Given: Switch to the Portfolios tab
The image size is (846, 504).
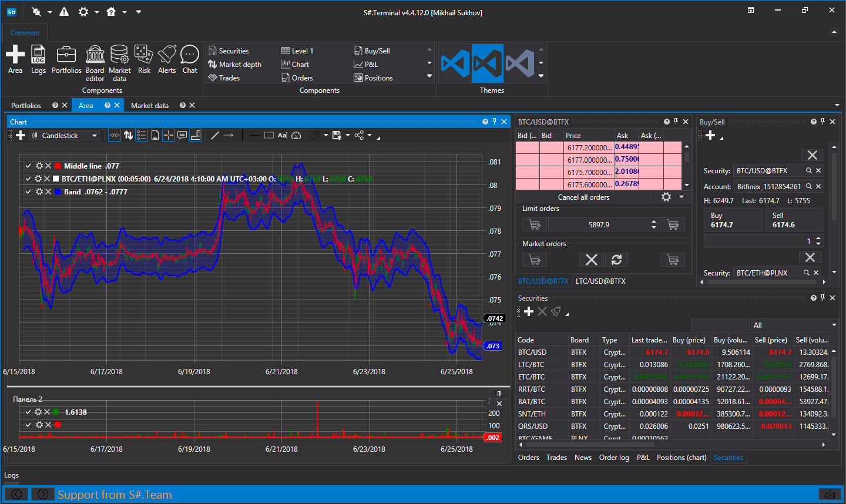Looking at the screenshot, I should pos(26,105).
